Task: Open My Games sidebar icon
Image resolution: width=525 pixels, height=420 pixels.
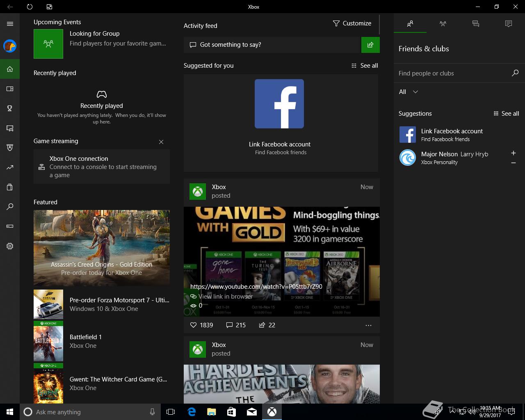Action: click(x=10, y=89)
